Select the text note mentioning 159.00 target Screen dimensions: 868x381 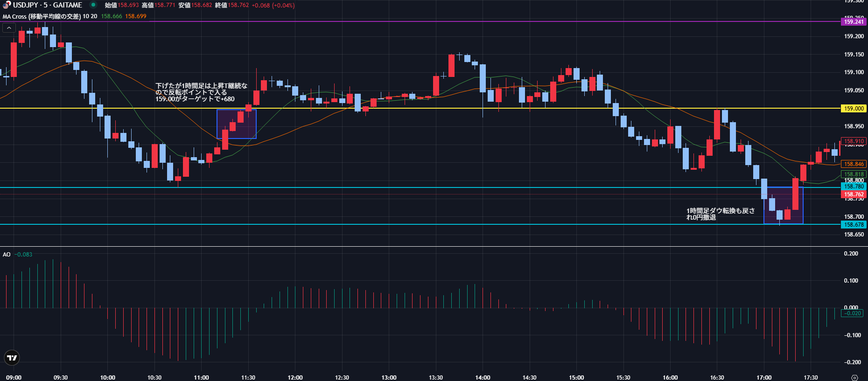pyautogui.click(x=201, y=92)
